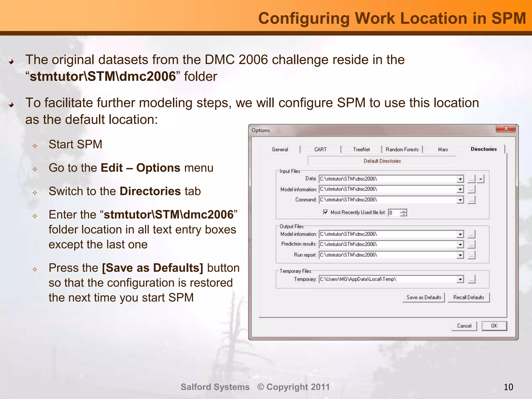
Task: Click the Command path text field
Action: [388, 200]
